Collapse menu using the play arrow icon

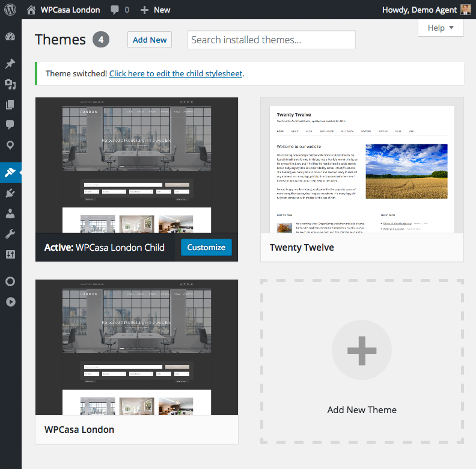pyautogui.click(x=11, y=302)
